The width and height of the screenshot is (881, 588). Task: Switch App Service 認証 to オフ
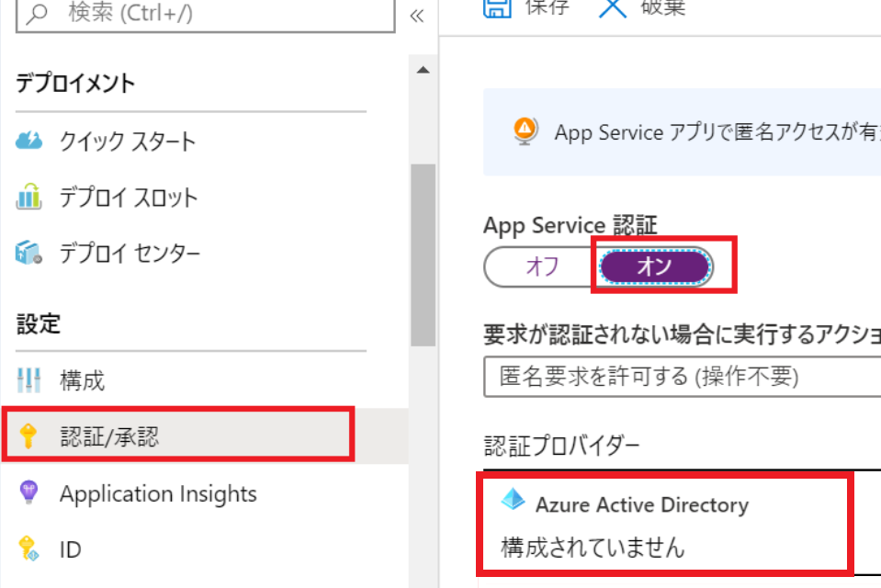[x=542, y=266]
